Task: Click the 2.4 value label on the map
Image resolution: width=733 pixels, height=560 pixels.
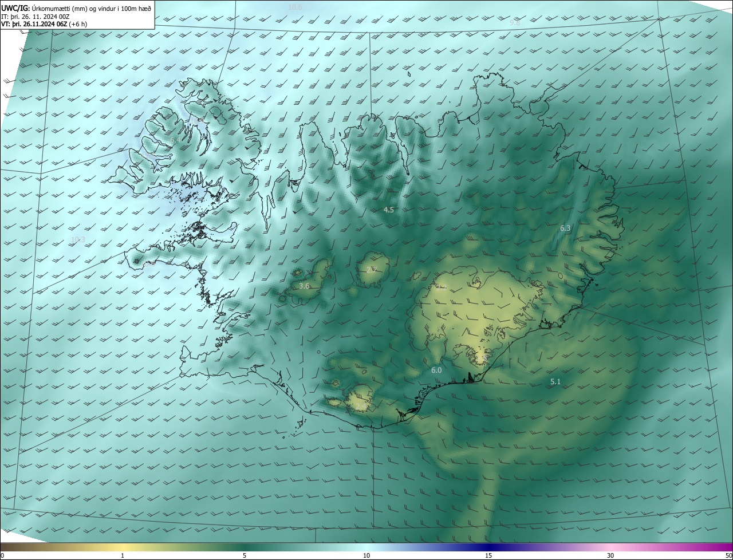Action: pyautogui.click(x=361, y=406)
